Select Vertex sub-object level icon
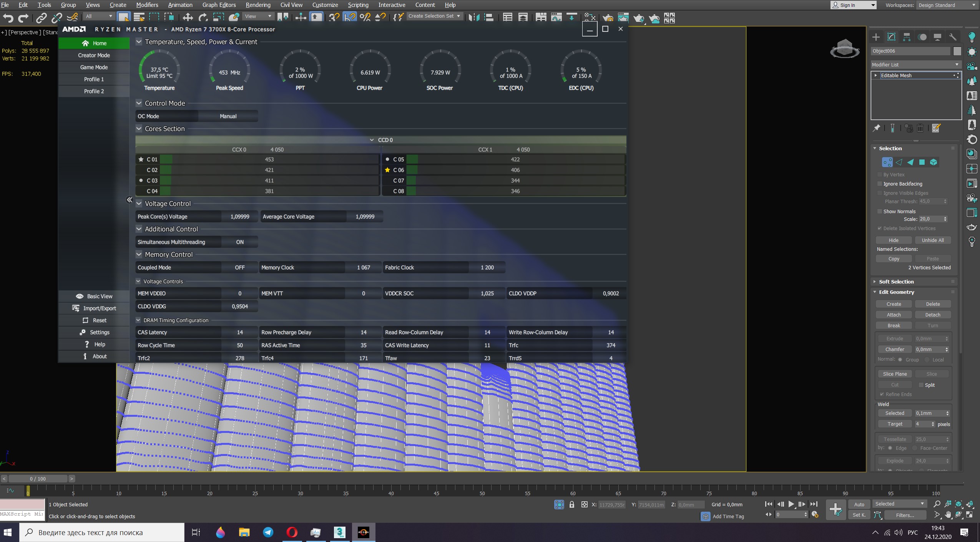Screen dimensions: 980x542 click(887, 162)
